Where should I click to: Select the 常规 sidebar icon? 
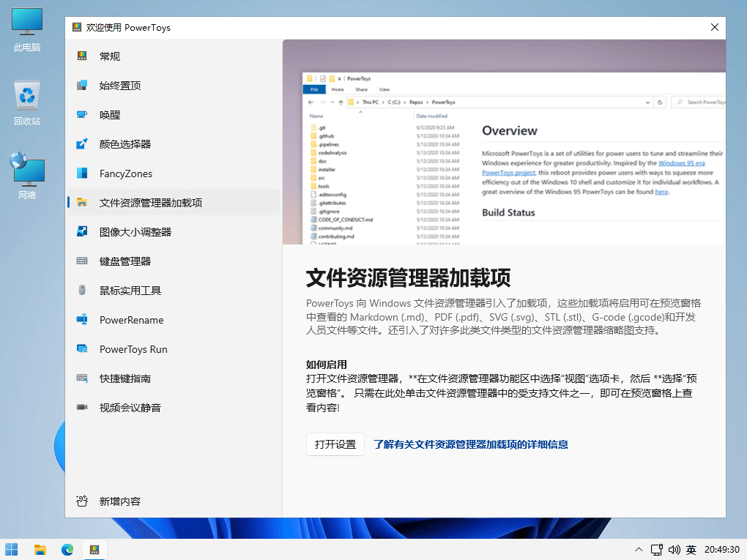[82, 56]
